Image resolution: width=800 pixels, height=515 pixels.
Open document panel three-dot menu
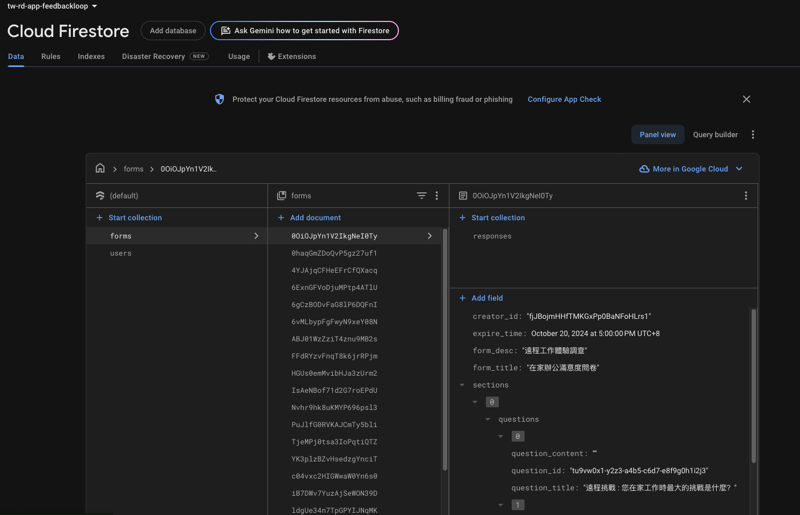(x=745, y=196)
